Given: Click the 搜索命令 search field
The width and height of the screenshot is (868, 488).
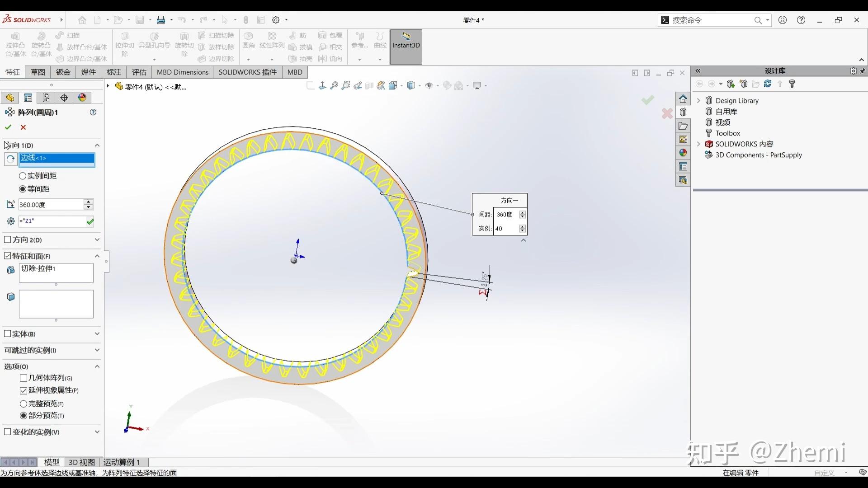Looking at the screenshot, I should click(x=710, y=20).
